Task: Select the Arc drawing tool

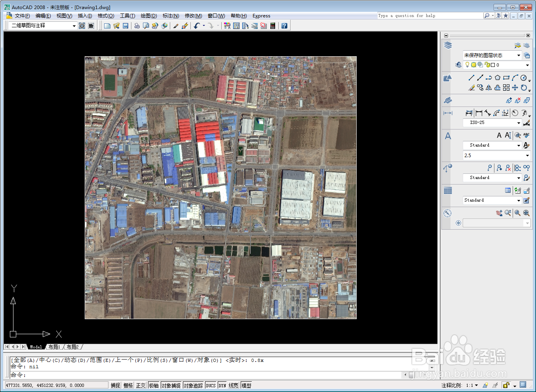Action: 515,78
